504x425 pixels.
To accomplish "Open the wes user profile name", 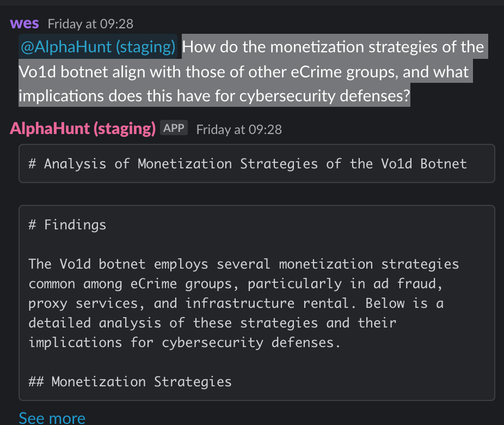I will pyautogui.click(x=24, y=23).
